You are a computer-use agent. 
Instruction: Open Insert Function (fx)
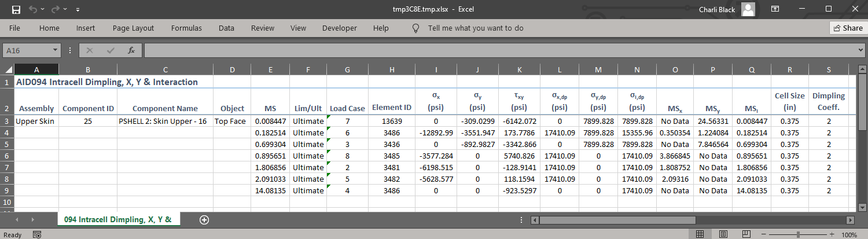[131, 50]
